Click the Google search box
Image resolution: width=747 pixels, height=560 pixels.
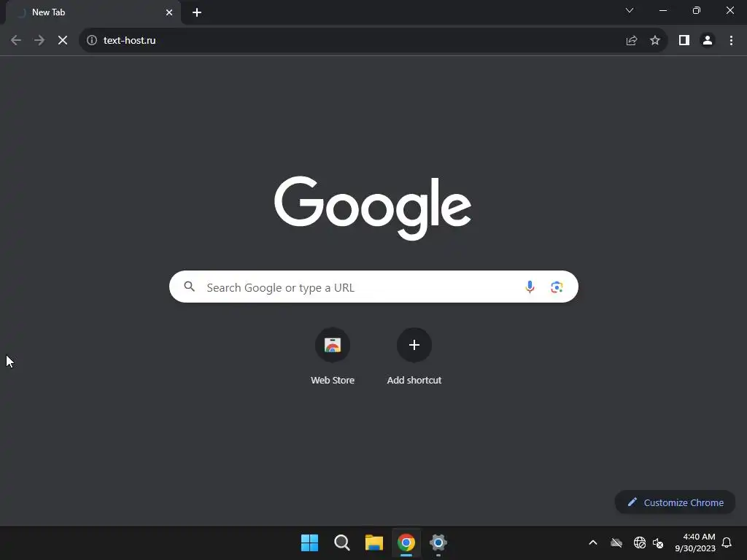tap(373, 287)
